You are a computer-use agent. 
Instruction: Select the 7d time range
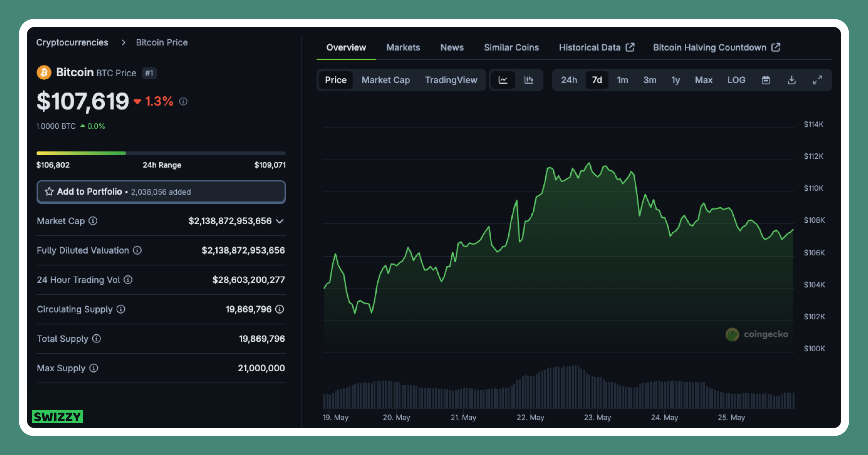pyautogui.click(x=597, y=80)
